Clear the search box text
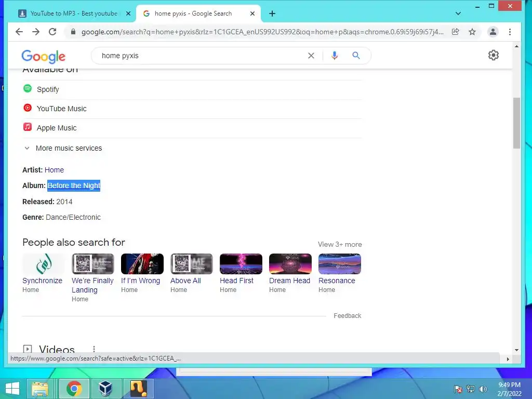Screen dimensions: 532x399 point(311,56)
